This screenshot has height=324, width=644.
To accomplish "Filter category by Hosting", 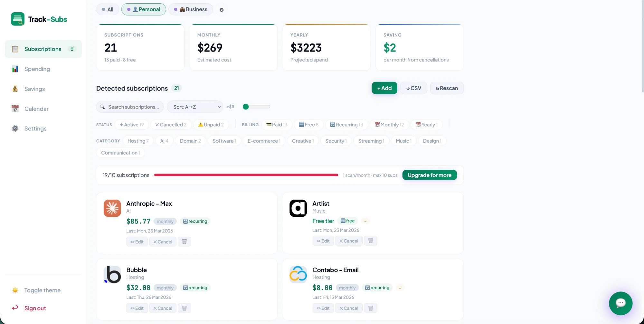I will 138,141.
